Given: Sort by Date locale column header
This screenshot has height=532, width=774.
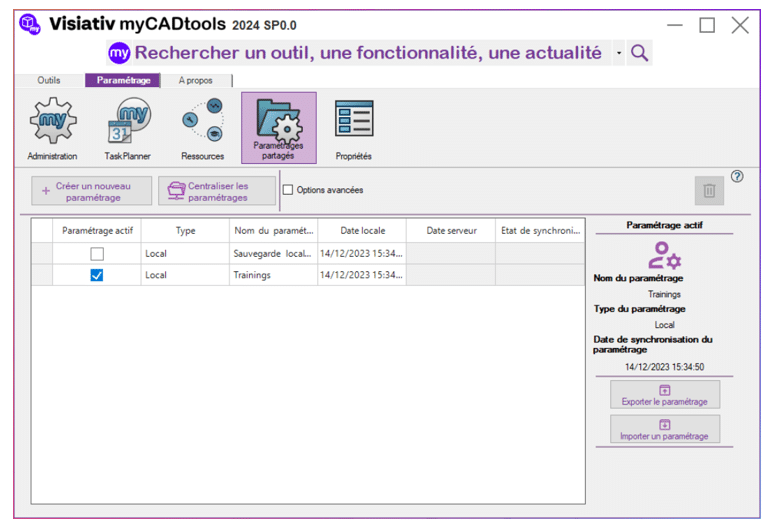Looking at the screenshot, I should pyautogui.click(x=362, y=230).
